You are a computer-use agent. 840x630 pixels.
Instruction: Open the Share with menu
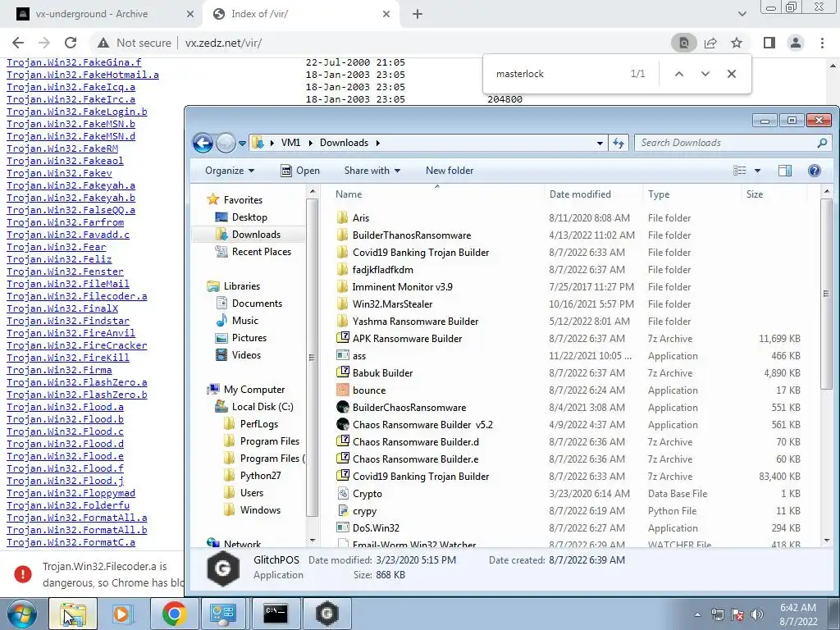pos(372,171)
